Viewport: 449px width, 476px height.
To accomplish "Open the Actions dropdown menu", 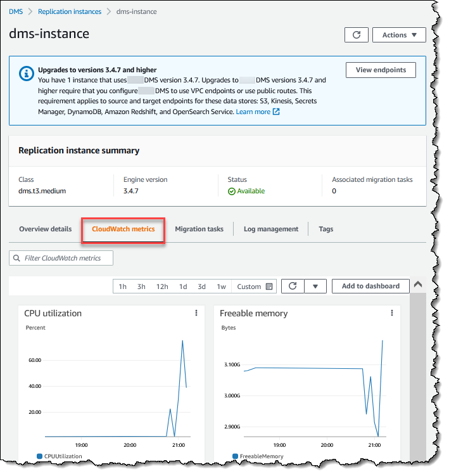I will click(x=399, y=35).
